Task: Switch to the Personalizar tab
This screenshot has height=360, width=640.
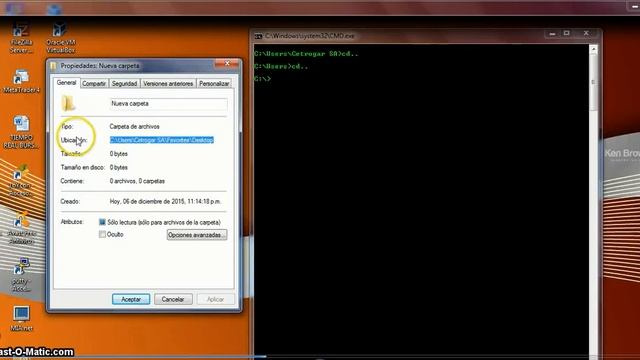Action: [x=214, y=83]
